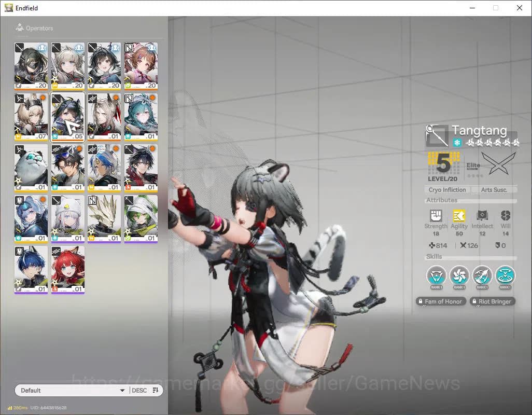
Task: Click the 260ms latency text
Action: 20,408
